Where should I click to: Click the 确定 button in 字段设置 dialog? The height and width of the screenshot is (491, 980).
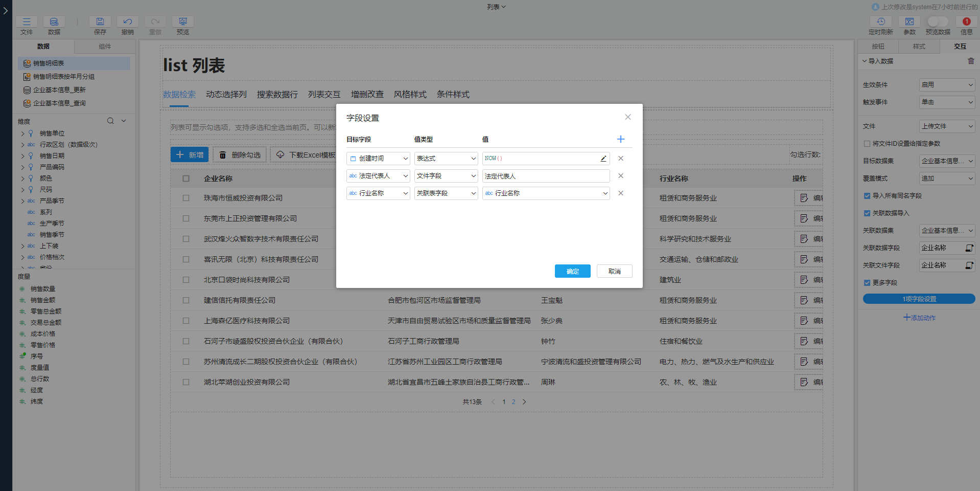pyautogui.click(x=572, y=271)
